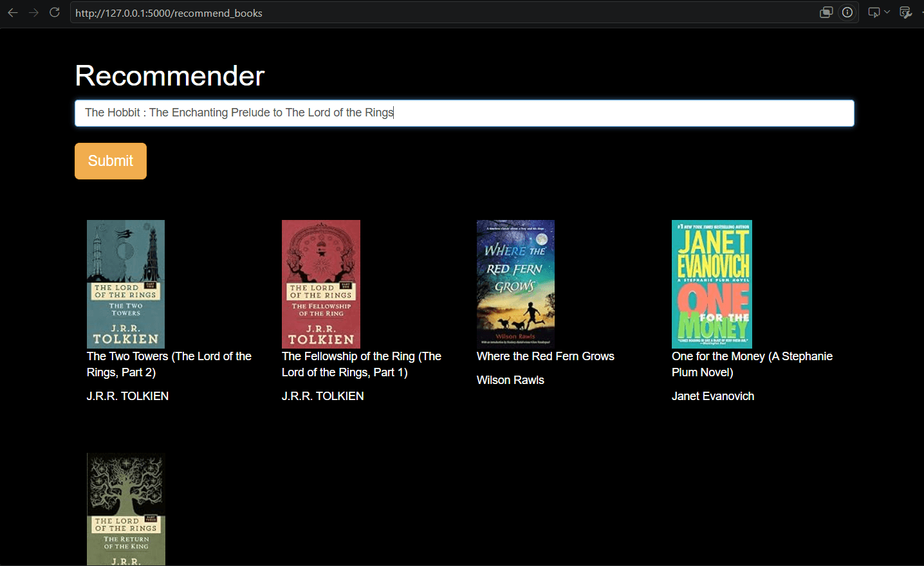Open the page info circle icon
The width and height of the screenshot is (924, 566).
coord(847,12)
